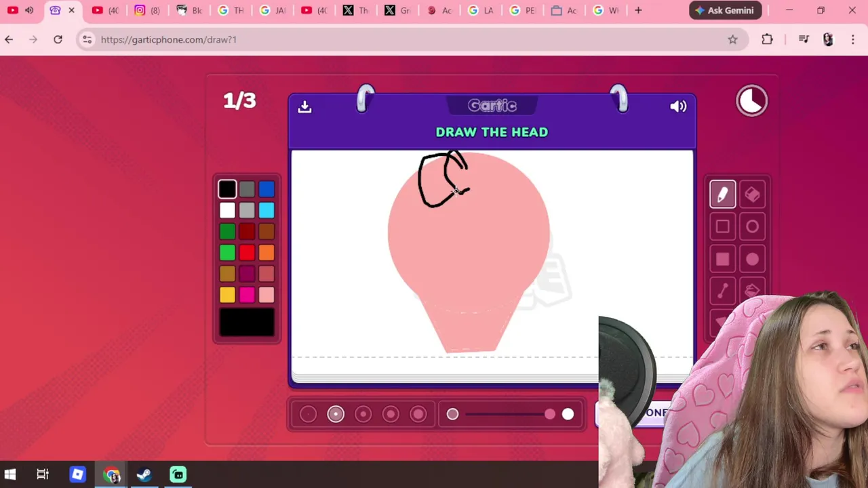868x488 pixels.
Task: Open the Chrome profile avatar
Action: [828, 39]
